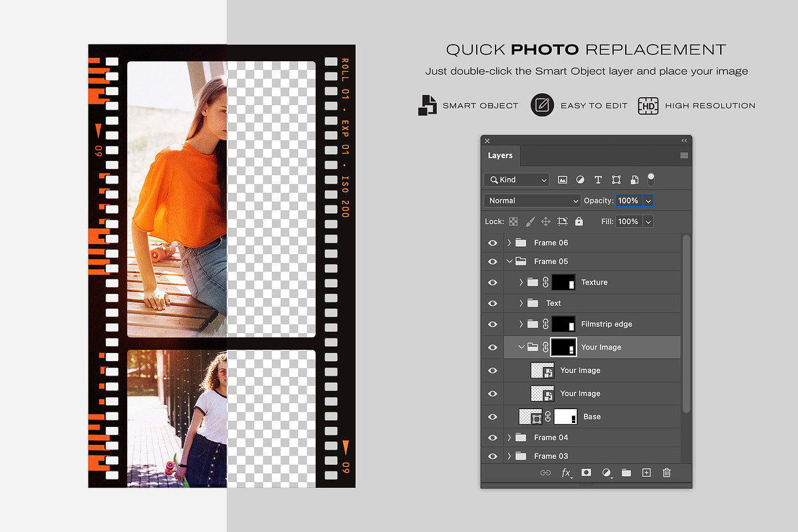
Task: Collapse the Frame 05 group
Action: pyautogui.click(x=509, y=261)
